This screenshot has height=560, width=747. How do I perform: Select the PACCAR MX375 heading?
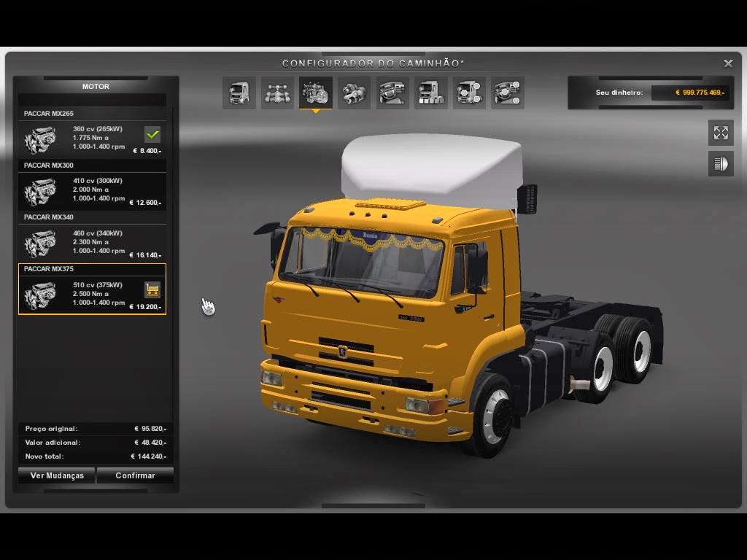point(49,268)
